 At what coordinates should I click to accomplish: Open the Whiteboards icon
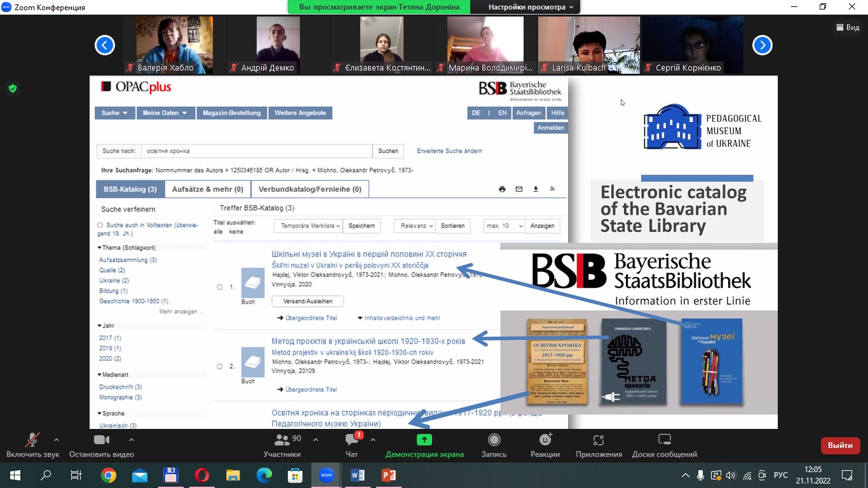pos(664,440)
